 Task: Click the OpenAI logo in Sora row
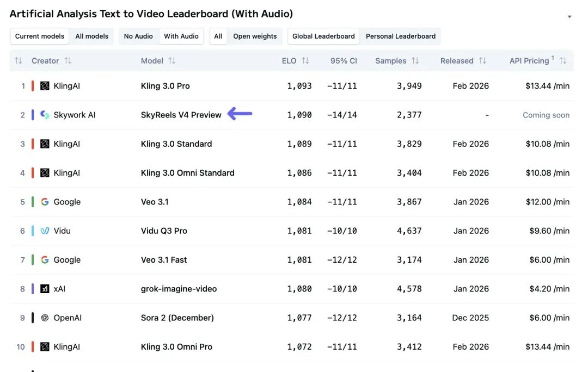(45, 318)
